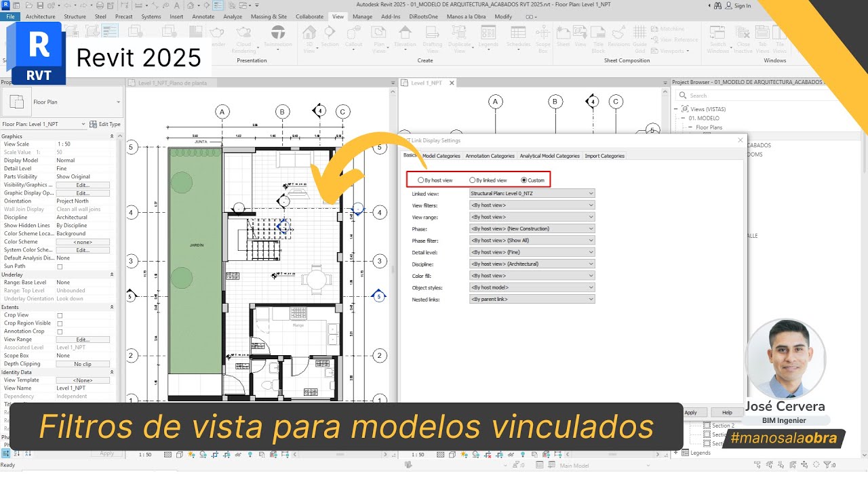868x488 pixels.
Task: Select the Custom radio button
Action: pyautogui.click(x=524, y=180)
